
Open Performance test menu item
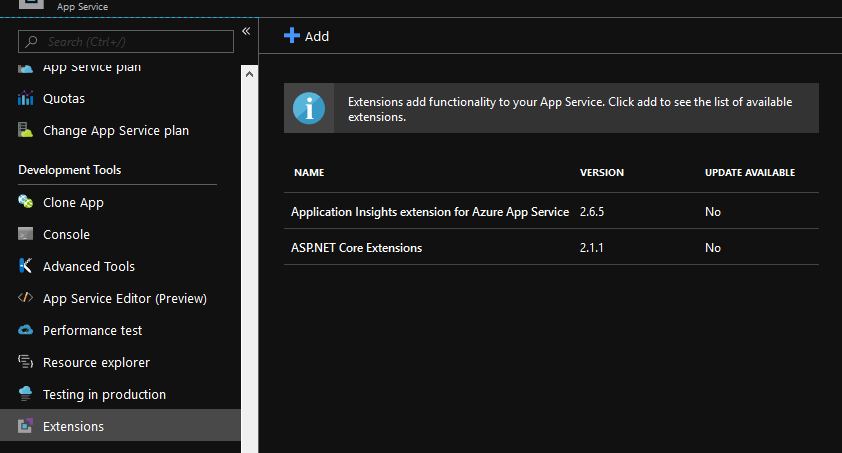pos(92,331)
